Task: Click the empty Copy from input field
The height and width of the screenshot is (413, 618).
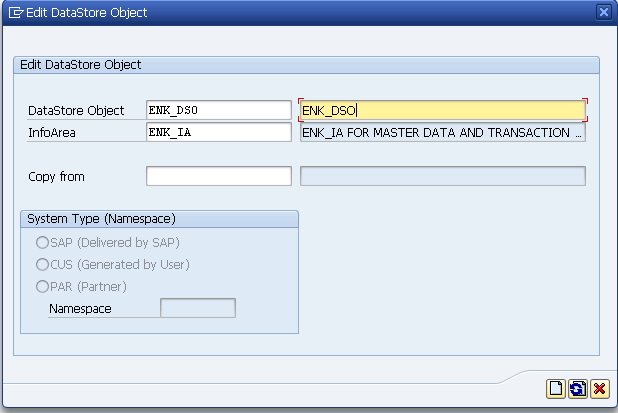Action: (x=219, y=176)
